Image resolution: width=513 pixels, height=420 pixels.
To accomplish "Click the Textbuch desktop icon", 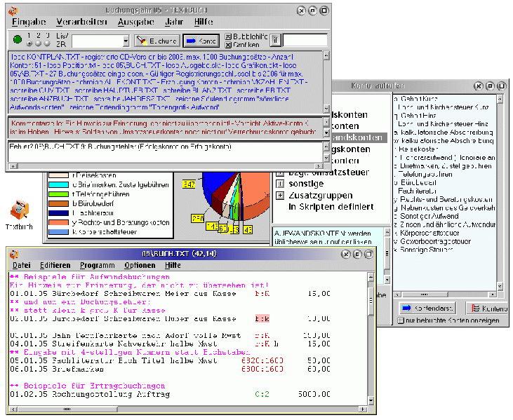I will pos(20,214).
